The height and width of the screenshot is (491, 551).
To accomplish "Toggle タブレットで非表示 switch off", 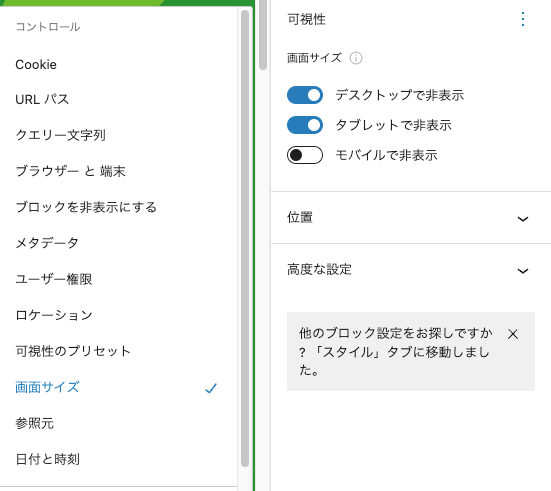I will tap(305, 125).
